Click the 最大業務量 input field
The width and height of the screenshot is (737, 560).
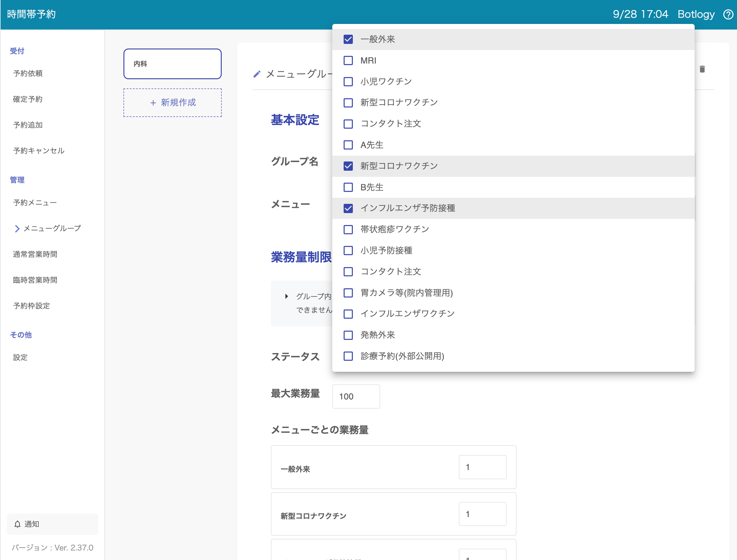pos(356,396)
